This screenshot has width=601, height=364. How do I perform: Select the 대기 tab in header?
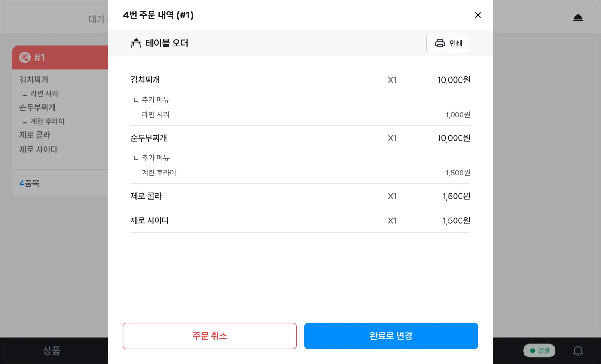[x=96, y=19]
